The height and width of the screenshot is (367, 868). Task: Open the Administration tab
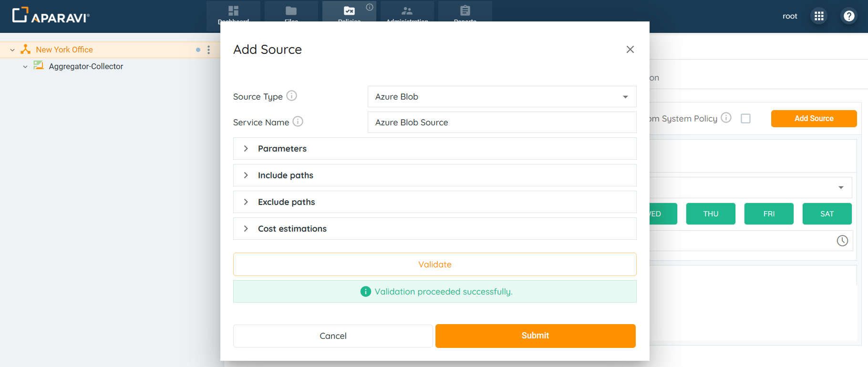point(407,12)
